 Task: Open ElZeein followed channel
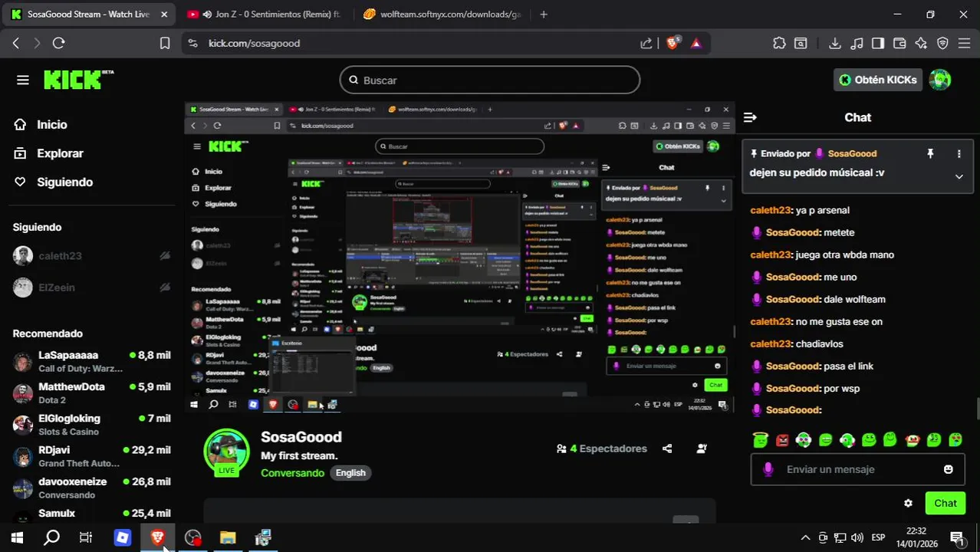pyautogui.click(x=57, y=287)
